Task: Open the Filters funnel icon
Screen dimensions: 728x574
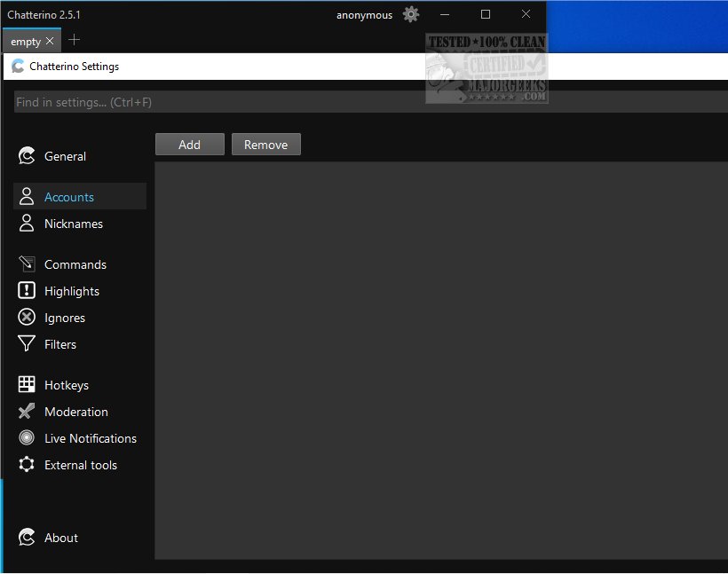Action: click(x=27, y=344)
